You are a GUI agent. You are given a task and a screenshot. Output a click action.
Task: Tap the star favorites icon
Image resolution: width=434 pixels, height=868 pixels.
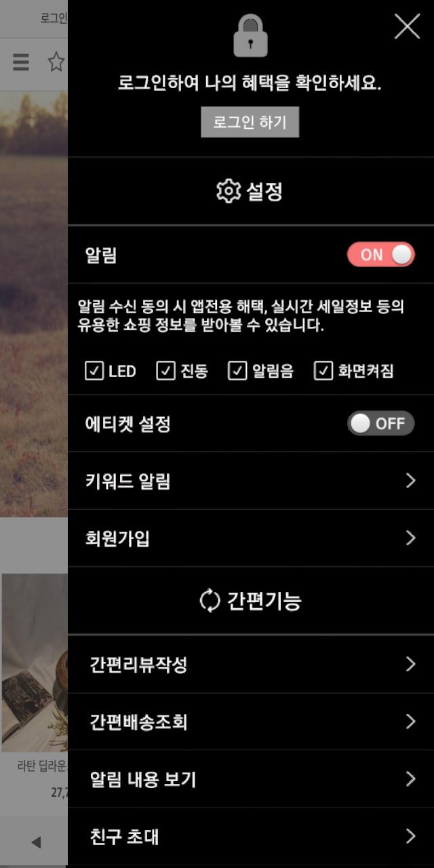pos(56,62)
